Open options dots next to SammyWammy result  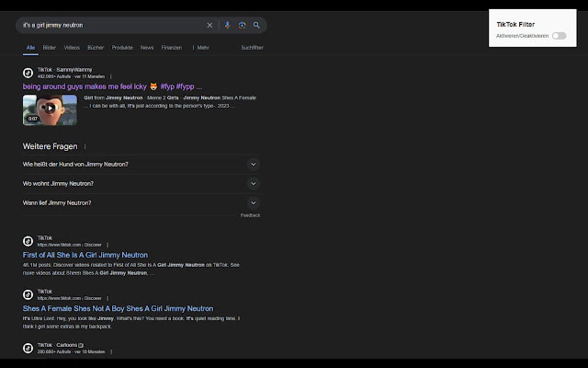click(x=111, y=77)
